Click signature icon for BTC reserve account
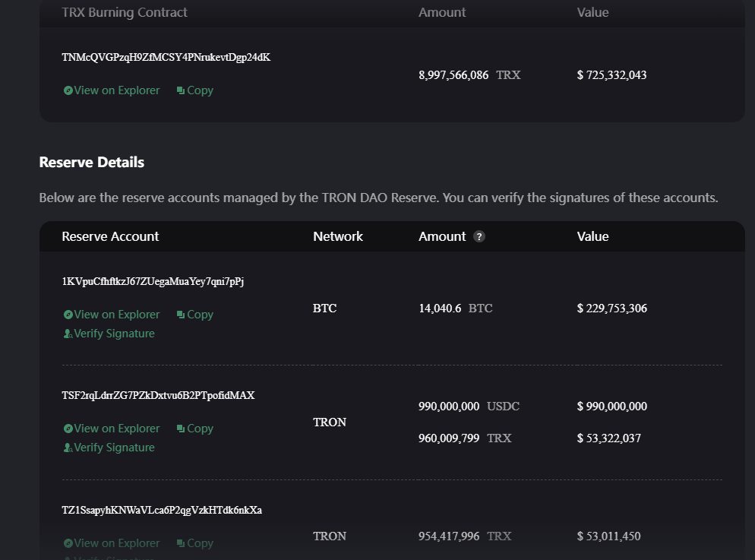Screen dimensions: 755x560 [68, 334]
